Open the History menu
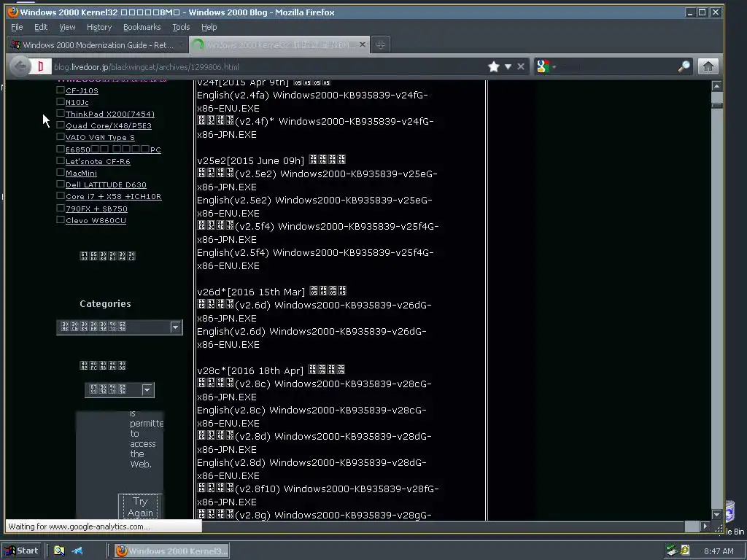 tap(99, 27)
